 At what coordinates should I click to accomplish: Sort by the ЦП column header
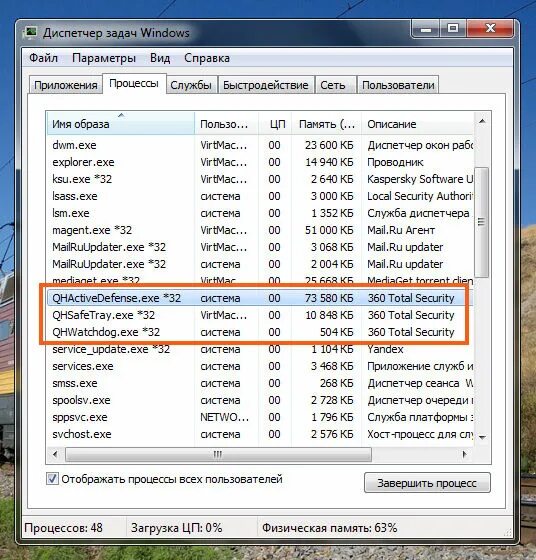pos(275,124)
